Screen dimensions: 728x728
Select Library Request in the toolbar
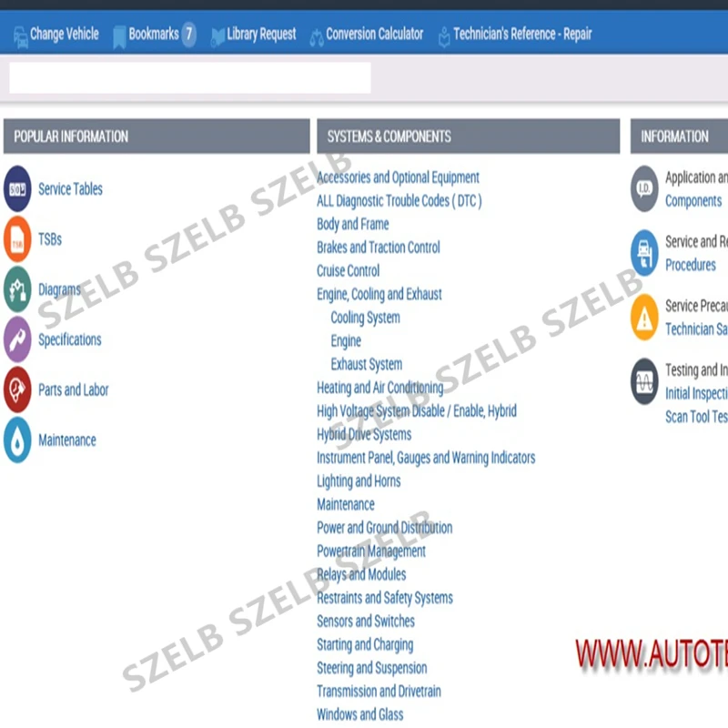[261, 34]
